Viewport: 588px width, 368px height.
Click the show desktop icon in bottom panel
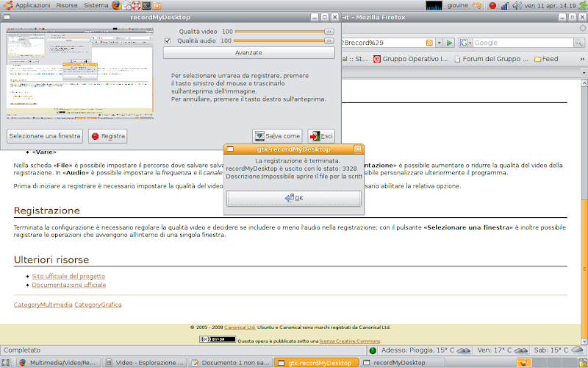(5, 363)
